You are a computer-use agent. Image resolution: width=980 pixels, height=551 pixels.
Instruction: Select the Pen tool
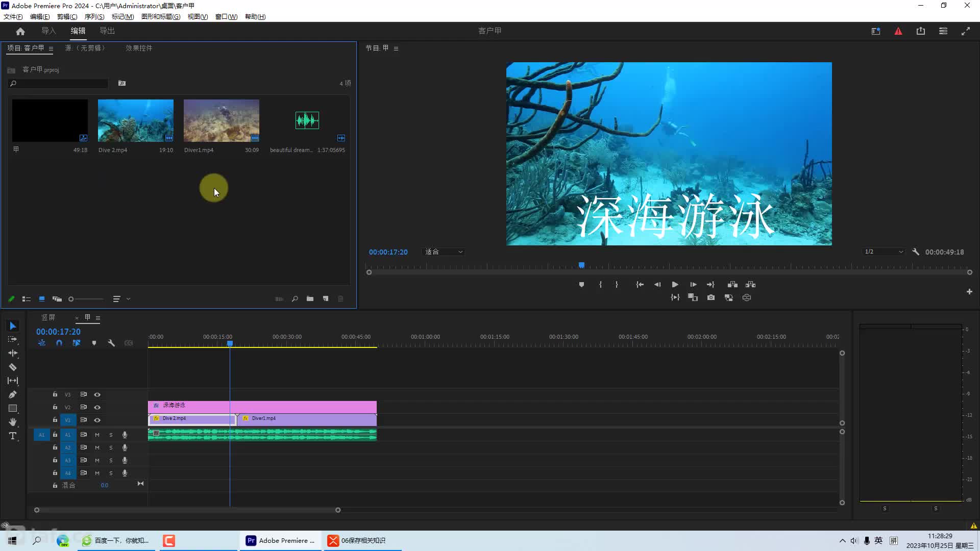[x=13, y=394]
